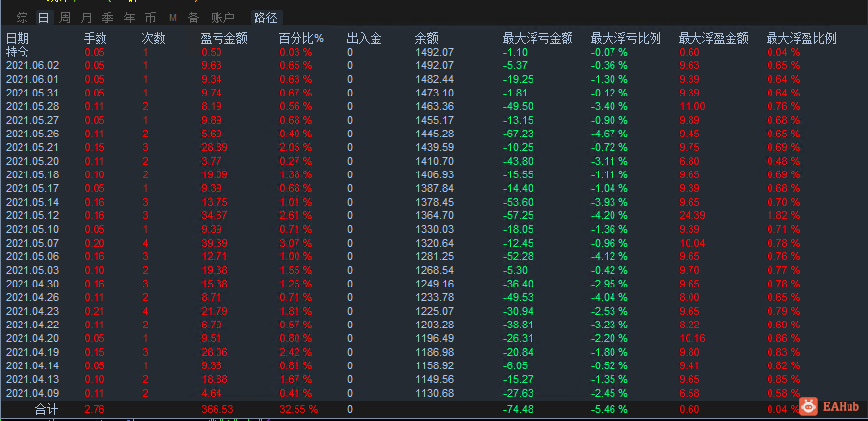The height and width of the screenshot is (421, 868).
Task: Click the 2021.05.27 date cell
Action: pyautogui.click(x=31, y=120)
